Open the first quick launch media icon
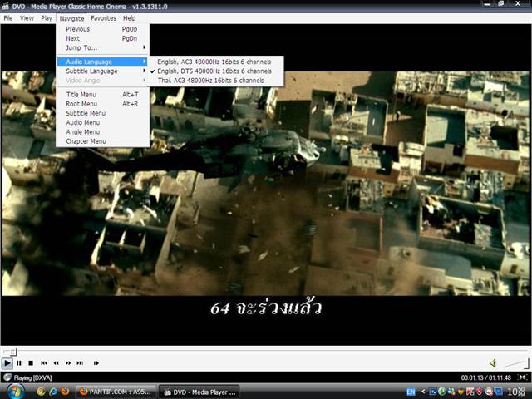The image size is (532, 399). click(x=41, y=392)
